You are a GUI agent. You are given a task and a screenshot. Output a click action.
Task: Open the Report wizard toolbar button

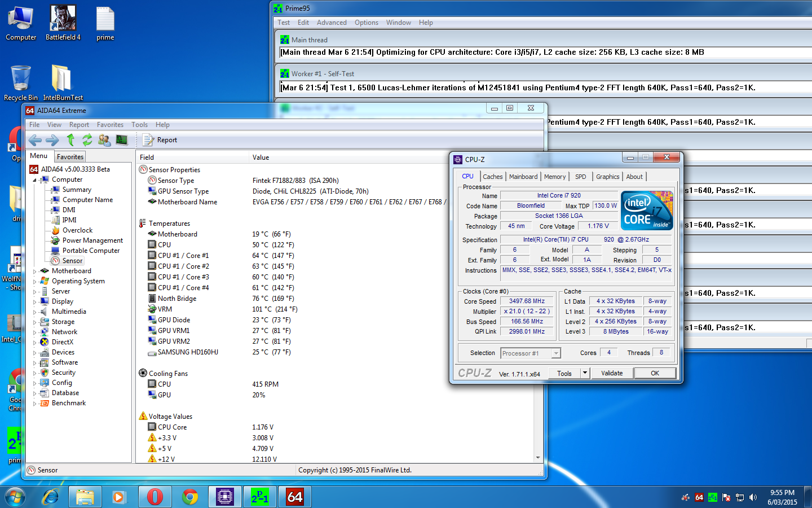click(160, 140)
